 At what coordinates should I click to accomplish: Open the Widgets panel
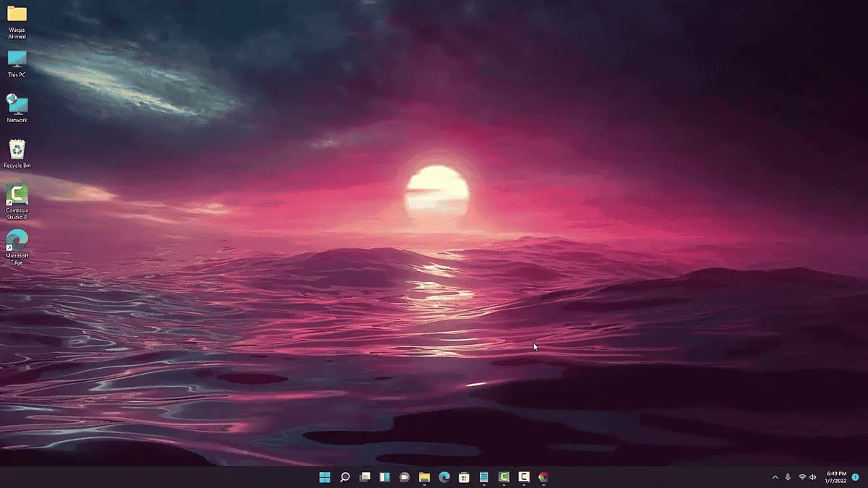click(x=384, y=478)
